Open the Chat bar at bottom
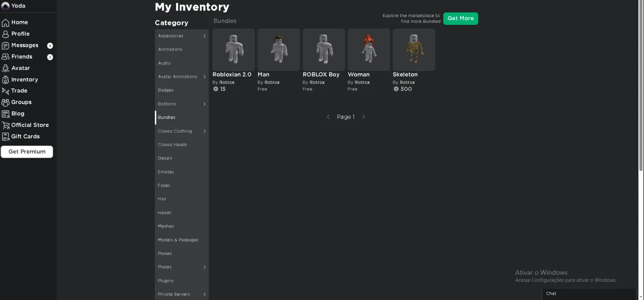The image size is (644, 300). point(589,294)
